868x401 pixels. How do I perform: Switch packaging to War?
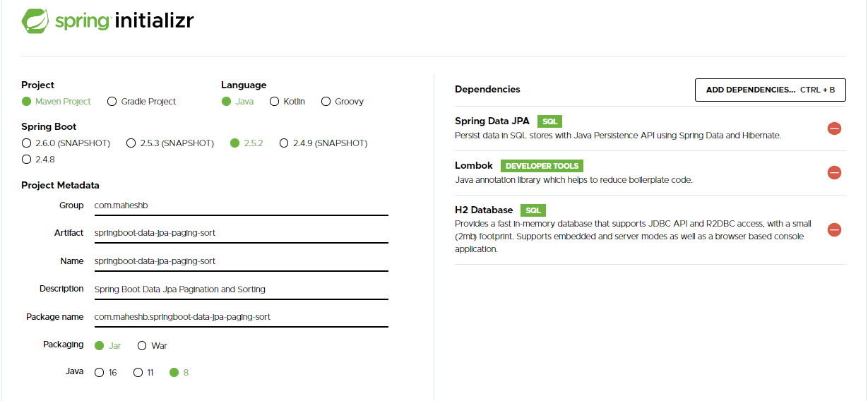[x=152, y=346]
